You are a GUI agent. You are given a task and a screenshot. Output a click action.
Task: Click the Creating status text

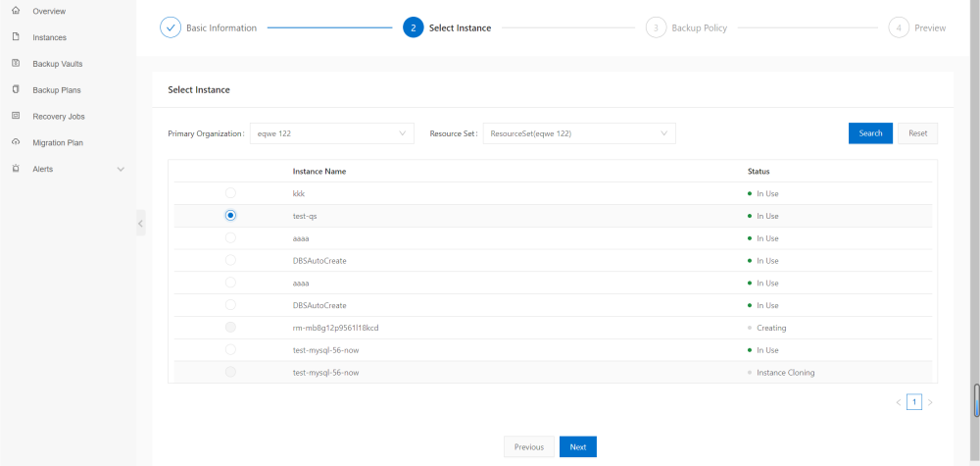[x=771, y=328]
